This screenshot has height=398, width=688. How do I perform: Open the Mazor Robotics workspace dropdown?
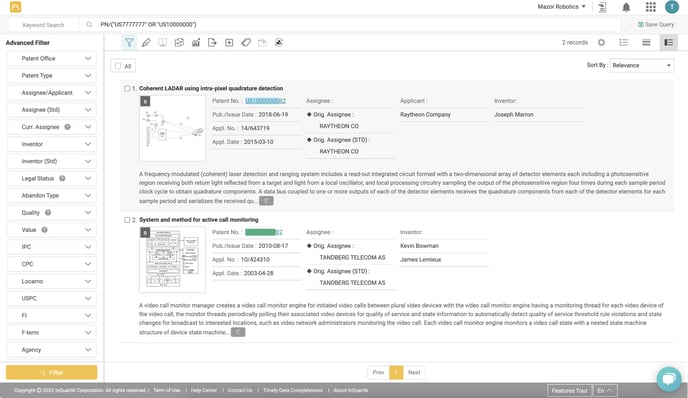click(562, 7)
